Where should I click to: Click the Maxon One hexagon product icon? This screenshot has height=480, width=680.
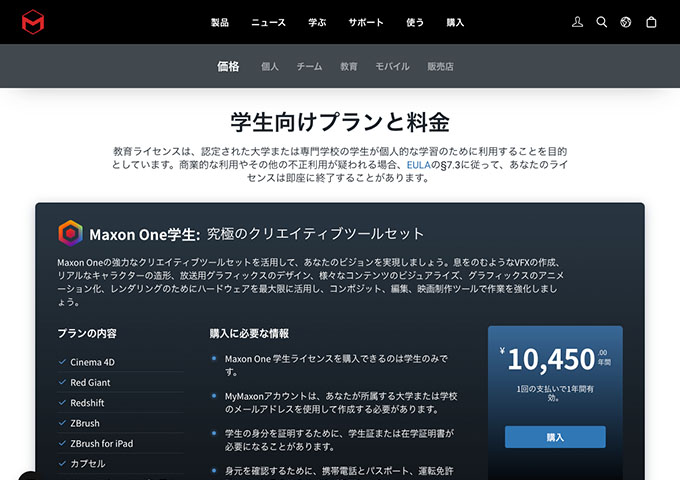coord(70,234)
